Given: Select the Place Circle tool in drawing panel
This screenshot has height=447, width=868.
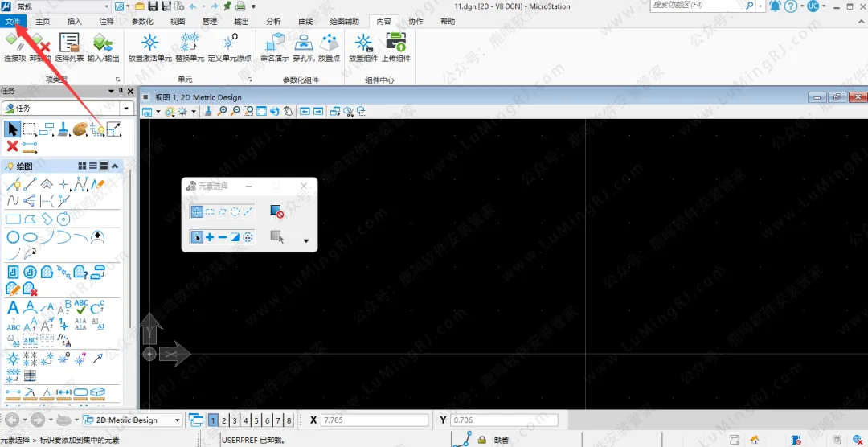Looking at the screenshot, I should [x=14, y=237].
